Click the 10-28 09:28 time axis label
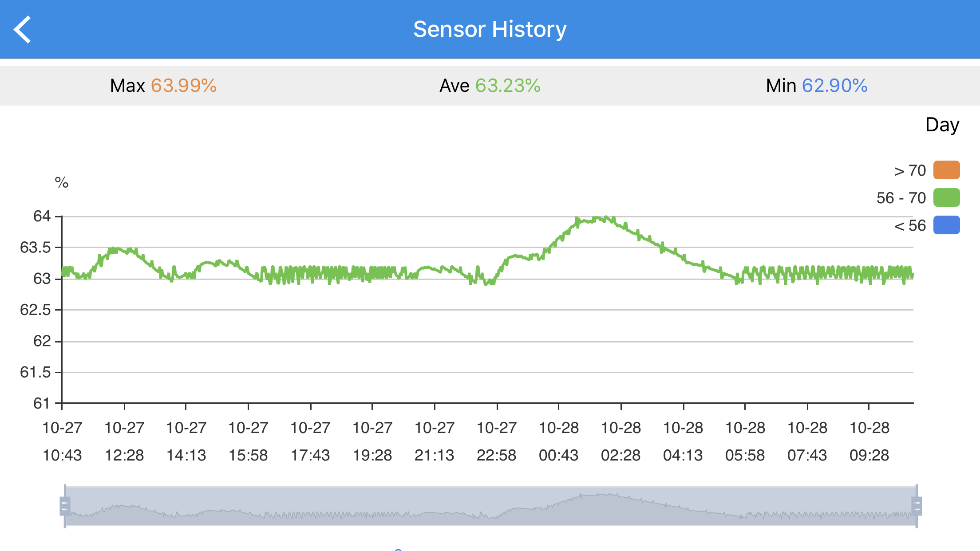 pyautogui.click(x=869, y=441)
